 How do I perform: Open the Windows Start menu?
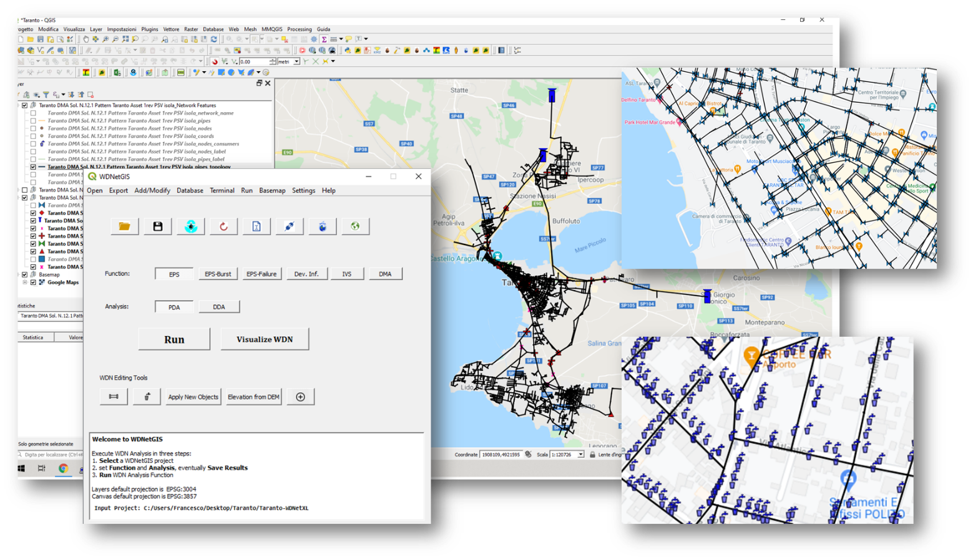[21, 468]
